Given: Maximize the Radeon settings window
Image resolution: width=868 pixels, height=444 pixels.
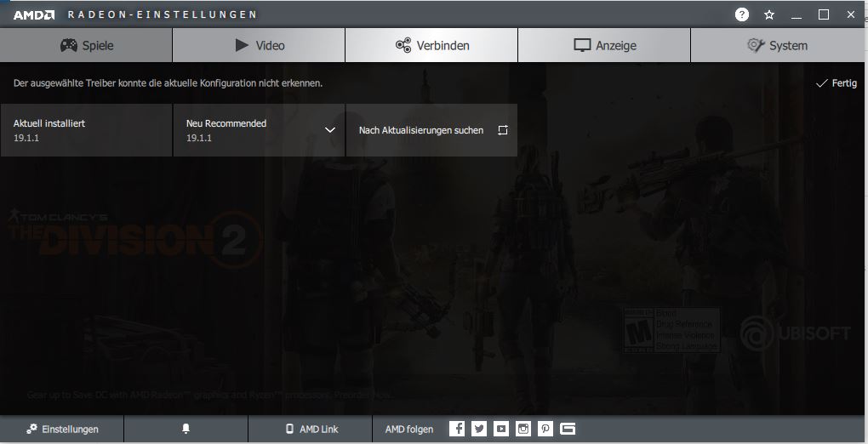Looking at the screenshot, I should pyautogui.click(x=824, y=15).
